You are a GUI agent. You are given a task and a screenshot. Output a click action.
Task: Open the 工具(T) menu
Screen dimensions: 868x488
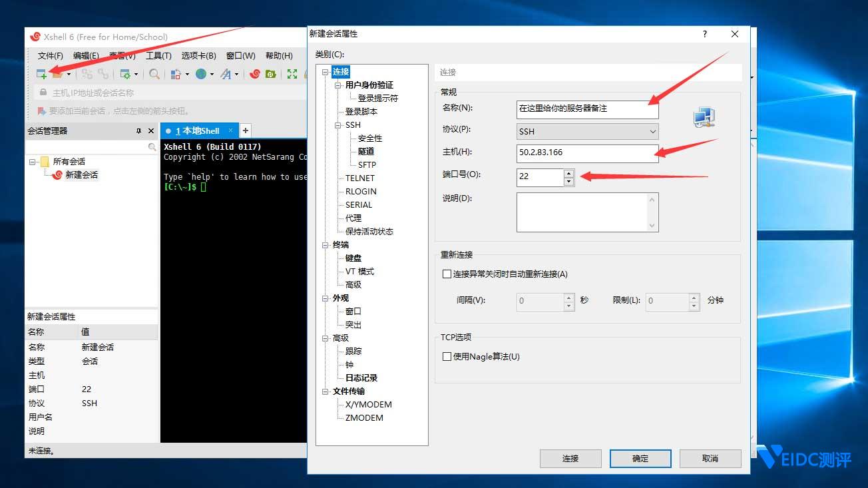pyautogui.click(x=158, y=56)
